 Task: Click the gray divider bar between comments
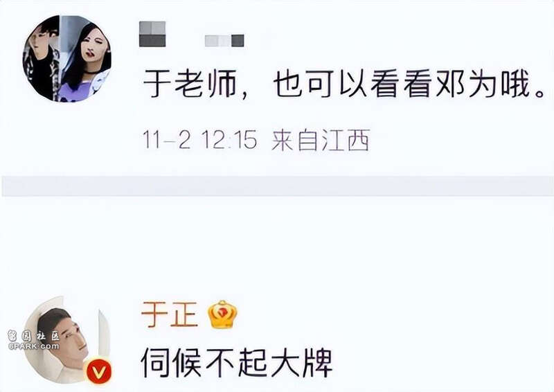coord(278,186)
